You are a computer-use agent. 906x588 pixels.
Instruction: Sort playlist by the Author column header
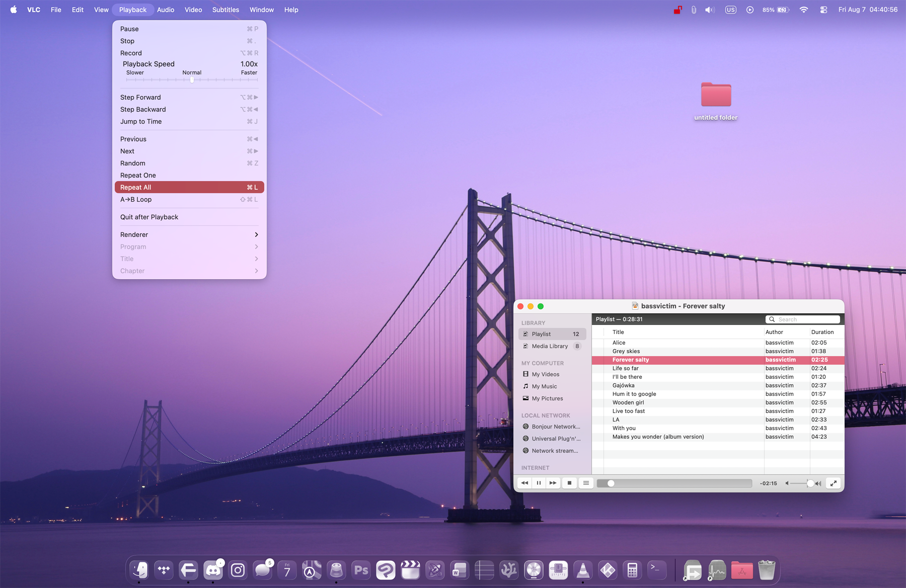tap(787, 332)
